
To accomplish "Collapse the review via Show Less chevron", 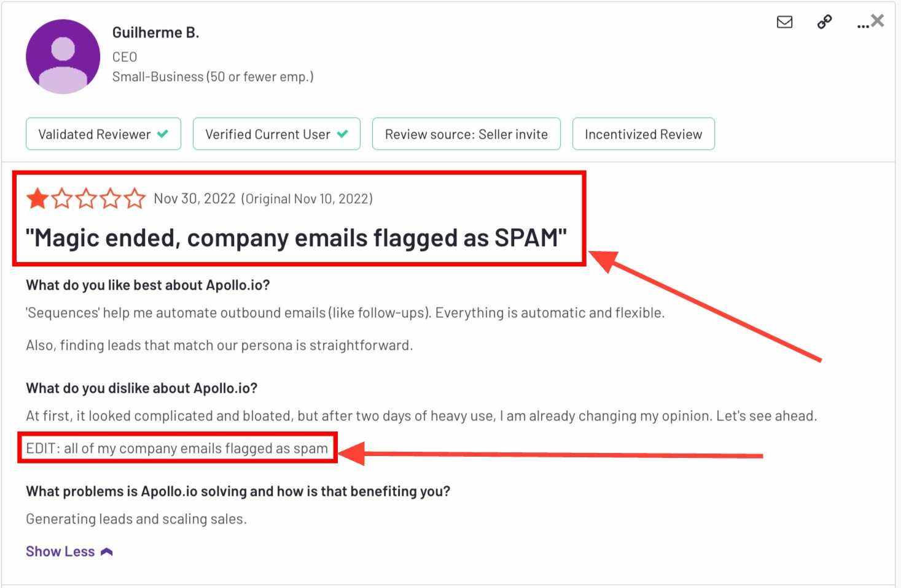I will (x=107, y=551).
